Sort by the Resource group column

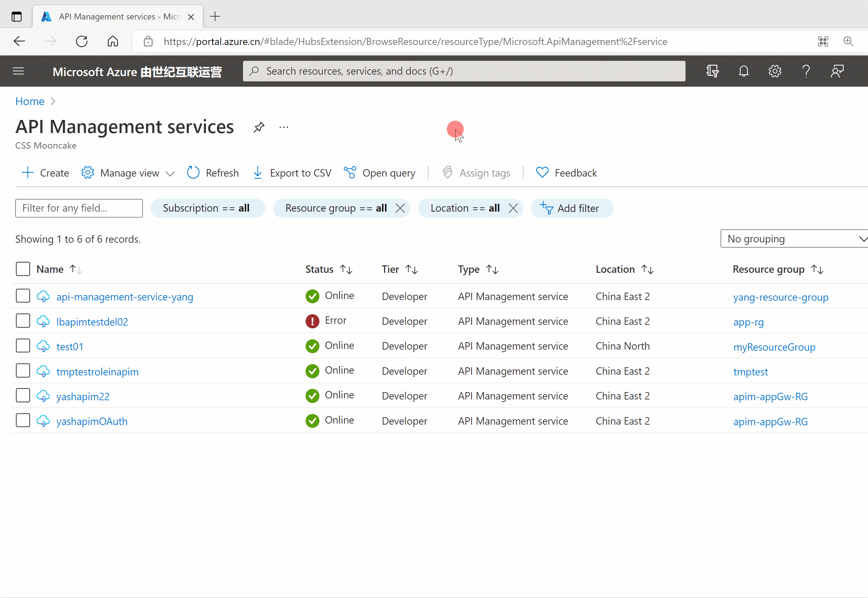tap(778, 269)
